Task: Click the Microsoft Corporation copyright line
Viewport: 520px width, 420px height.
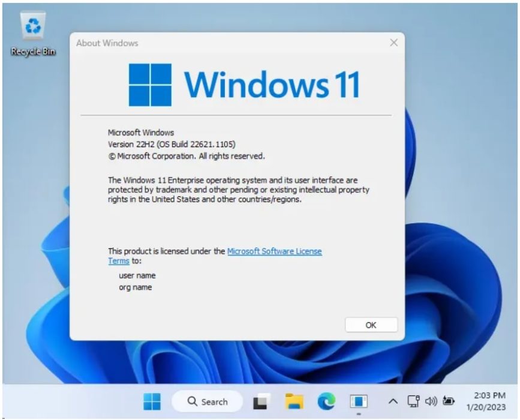Action: [x=187, y=156]
